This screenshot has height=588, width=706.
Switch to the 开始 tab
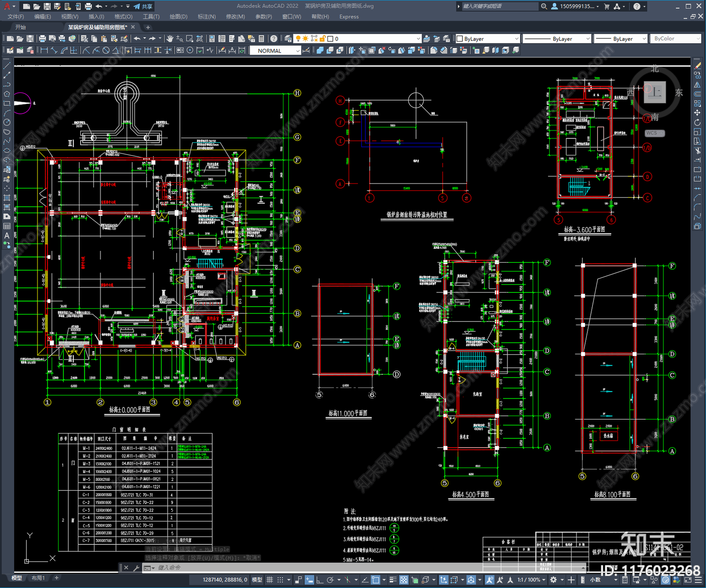(21, 27)
